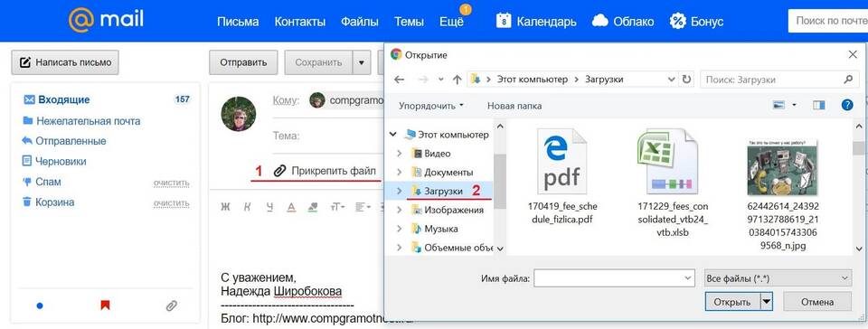
Task: Expand Видео tree node
Action: tap(399, 154)
